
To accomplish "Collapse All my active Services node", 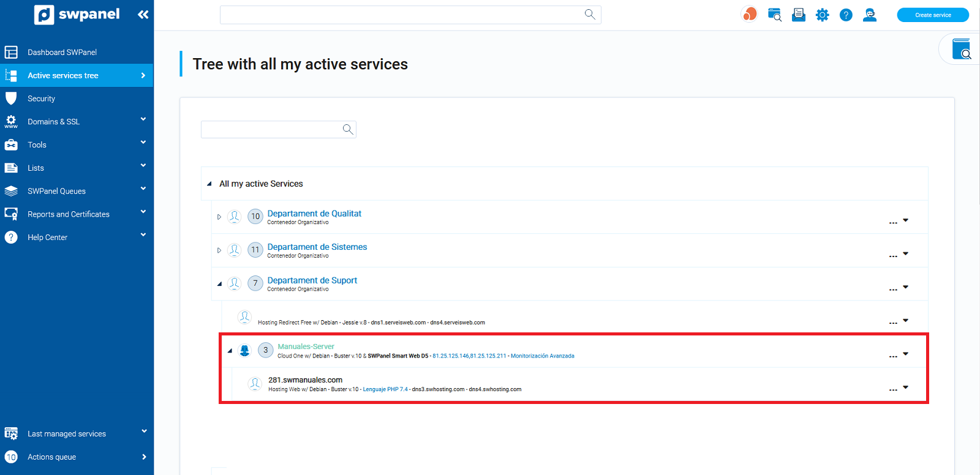I will [x=209, y=184].
